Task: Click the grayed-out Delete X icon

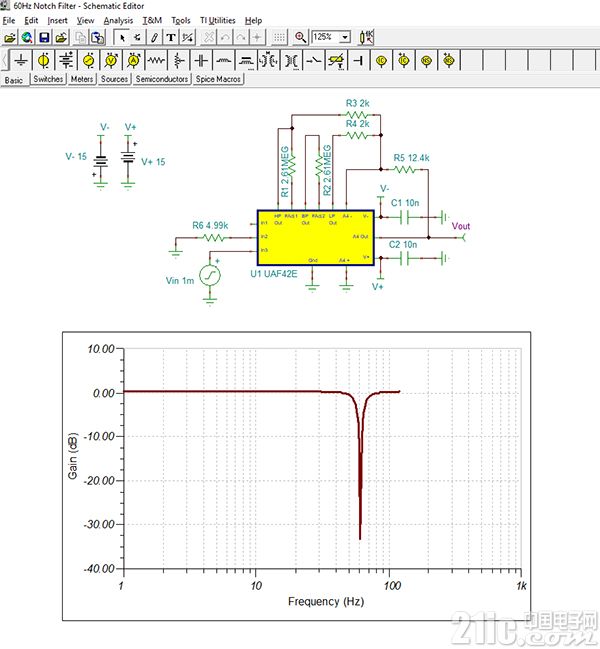Action: point(209,38)
